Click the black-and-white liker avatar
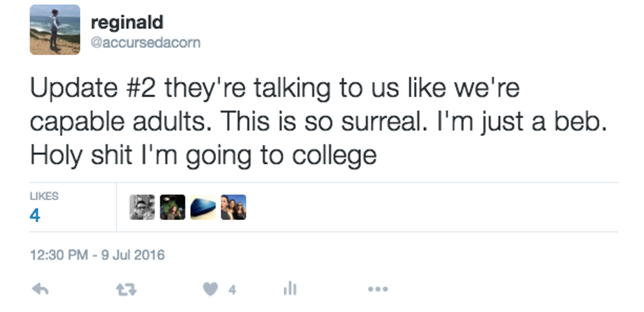The width and height of the screenshot is (644, 312). (142, 207)
